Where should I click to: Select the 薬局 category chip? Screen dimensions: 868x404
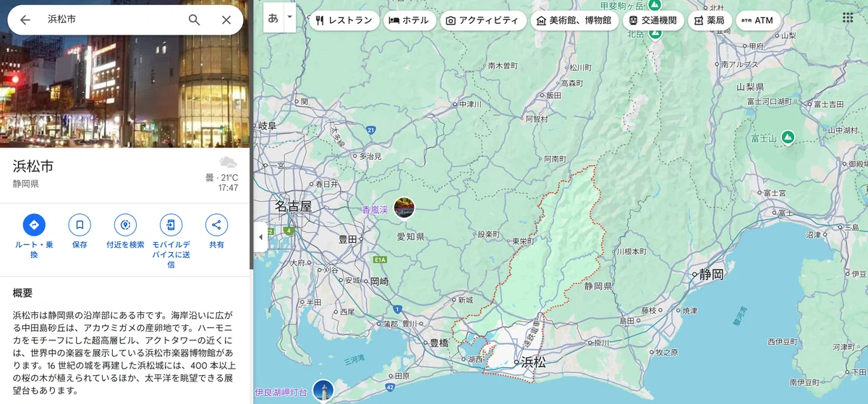(709, 20)
